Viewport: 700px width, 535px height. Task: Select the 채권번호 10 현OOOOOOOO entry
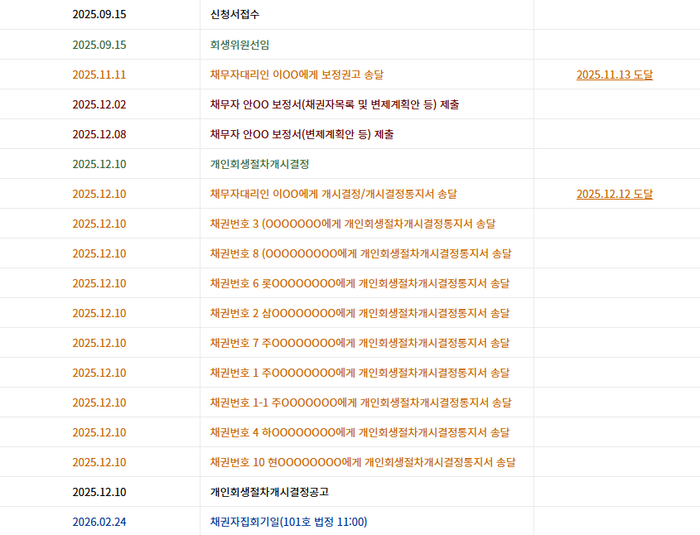tap(362, 462)
